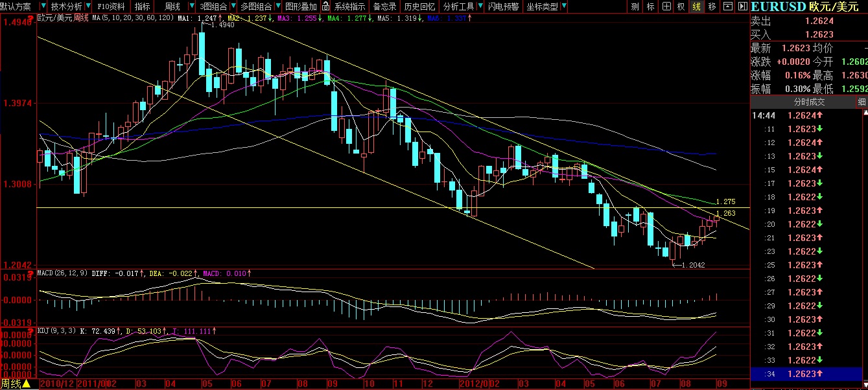868x390 pixels.
Task: Open 坐标类型 coordinate type
Action: tap(542, 6)
